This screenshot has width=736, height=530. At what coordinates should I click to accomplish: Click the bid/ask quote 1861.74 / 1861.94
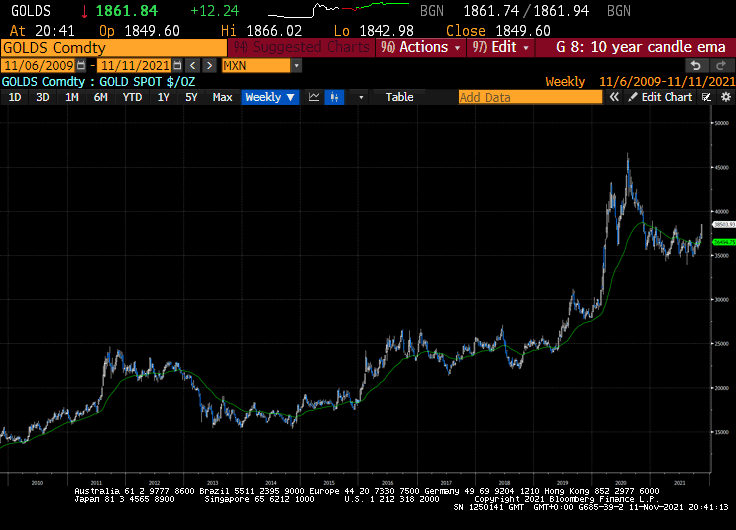pyautogui.click(x=526, y=11)
